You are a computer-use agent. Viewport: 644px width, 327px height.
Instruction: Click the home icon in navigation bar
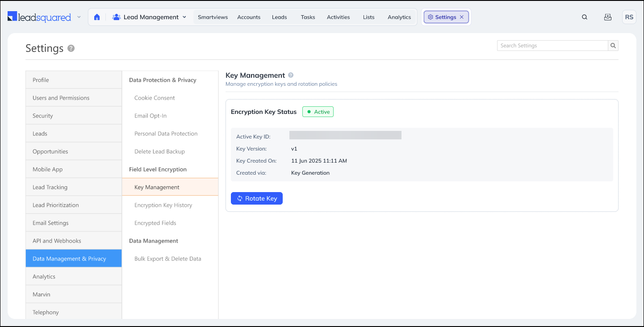coord(97,17)
